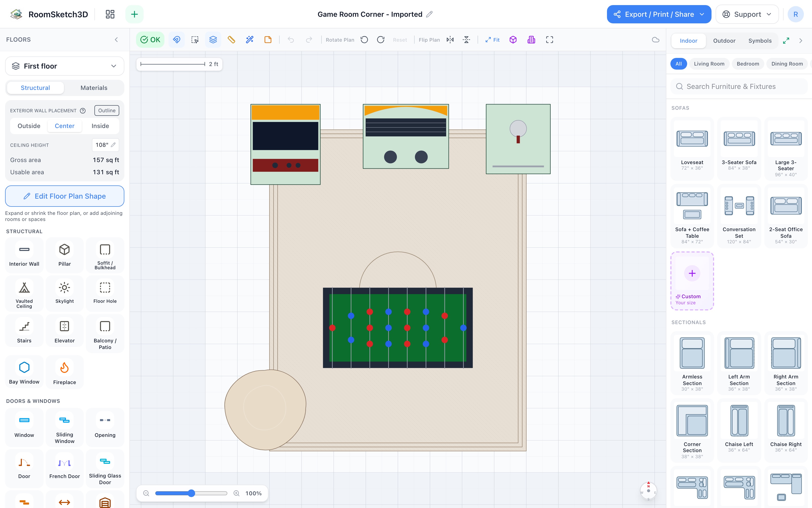This screenshot has height=508, width=812.
Task: Select the Indoor tab
Action: [688, 41]
